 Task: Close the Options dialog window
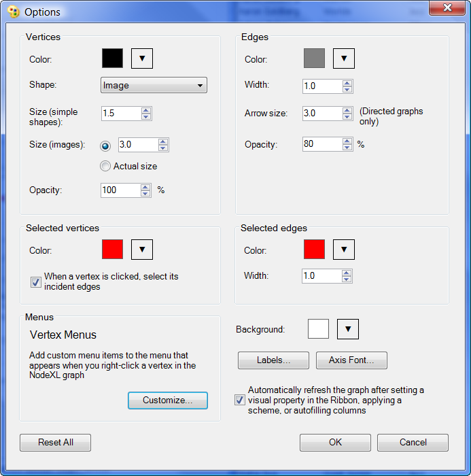tap(447, 8)
